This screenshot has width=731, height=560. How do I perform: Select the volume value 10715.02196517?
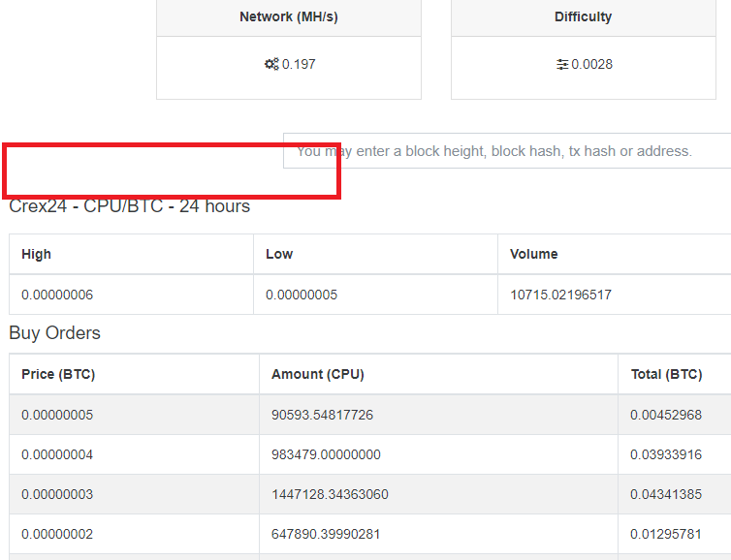click(560, 295)
